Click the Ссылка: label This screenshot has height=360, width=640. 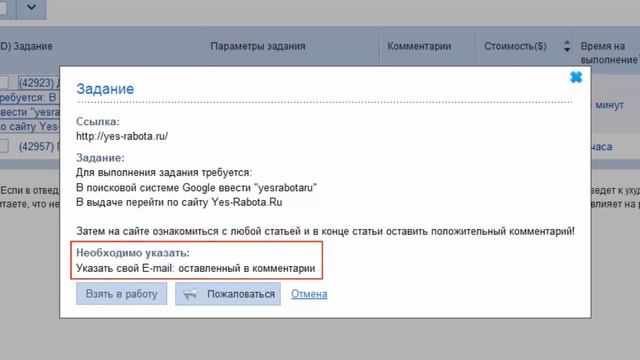pos(98,122)
